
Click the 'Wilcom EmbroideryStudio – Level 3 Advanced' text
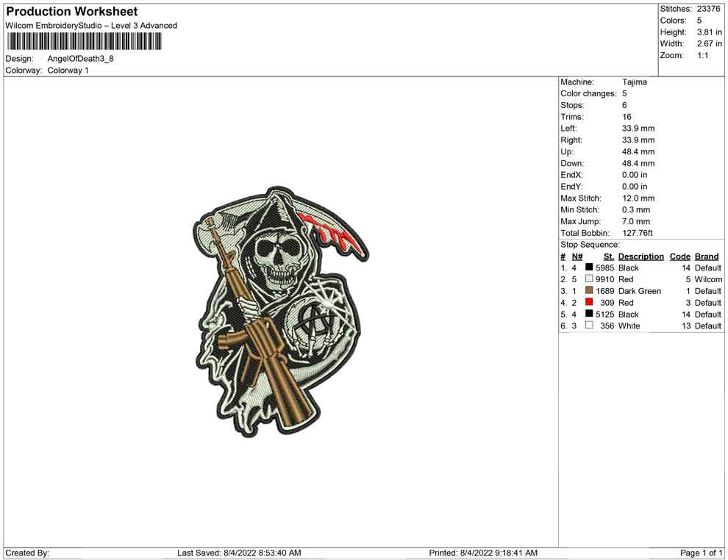pos(91,26)
